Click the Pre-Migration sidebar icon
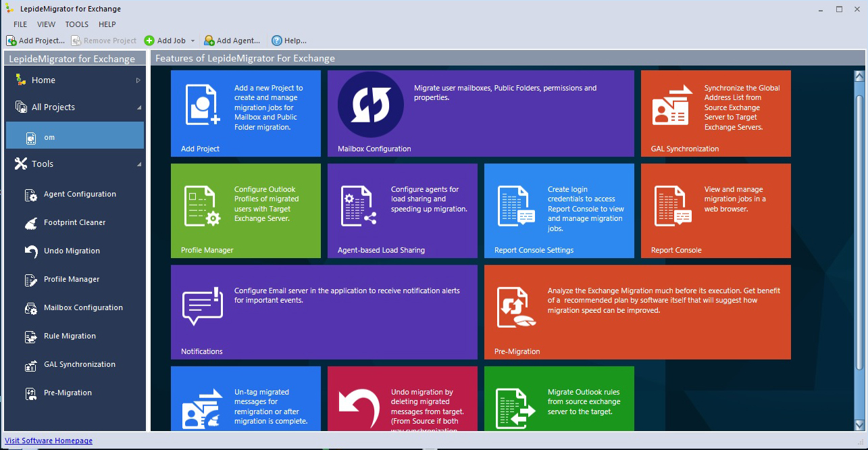 click(31, 393)
